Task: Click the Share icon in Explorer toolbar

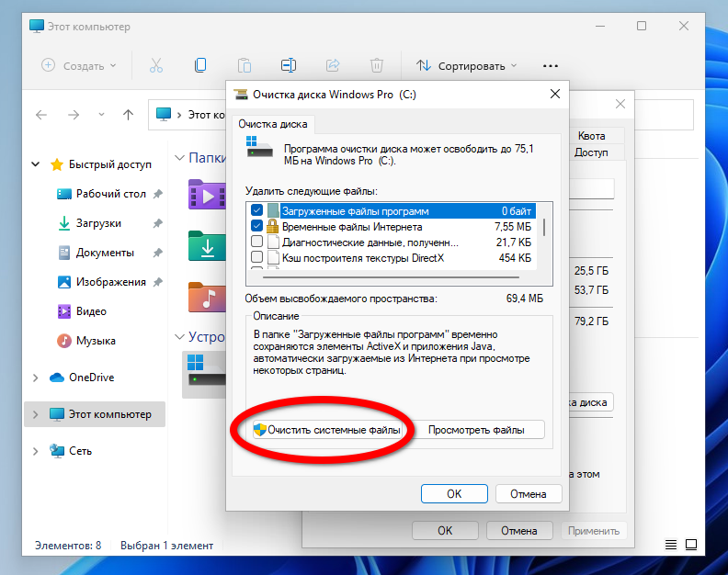Action: coord(333,65)
